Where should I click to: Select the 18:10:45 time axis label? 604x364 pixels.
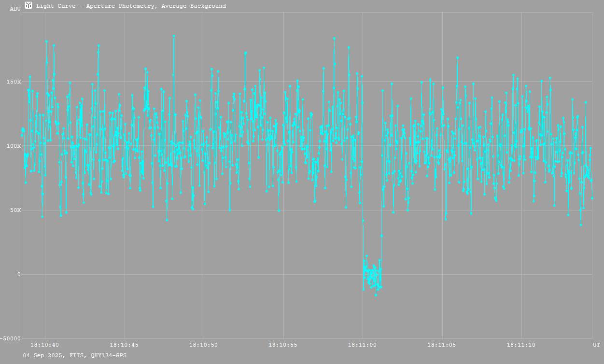pos(124,345)
